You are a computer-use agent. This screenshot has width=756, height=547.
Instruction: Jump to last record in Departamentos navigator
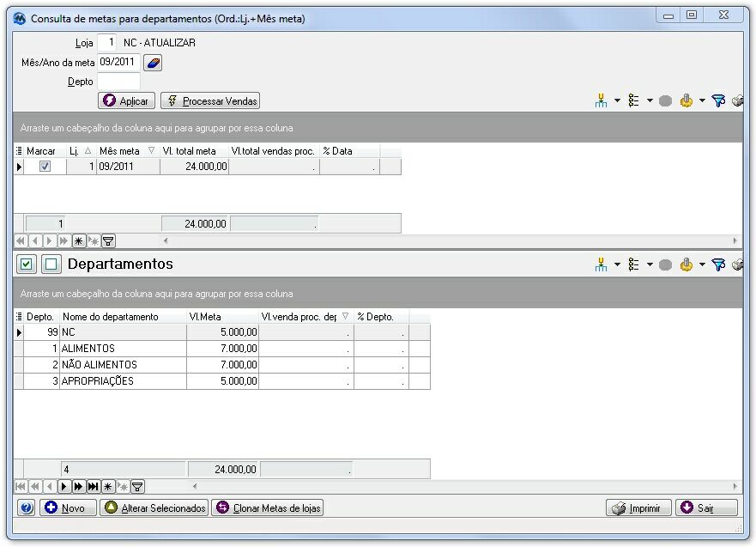point(93,486)
